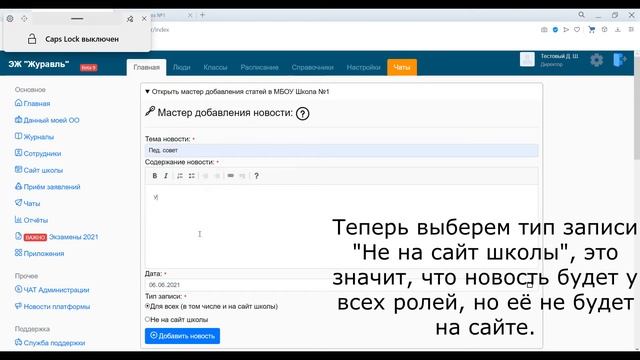Open Служба поддержки link

pos(50,343)
